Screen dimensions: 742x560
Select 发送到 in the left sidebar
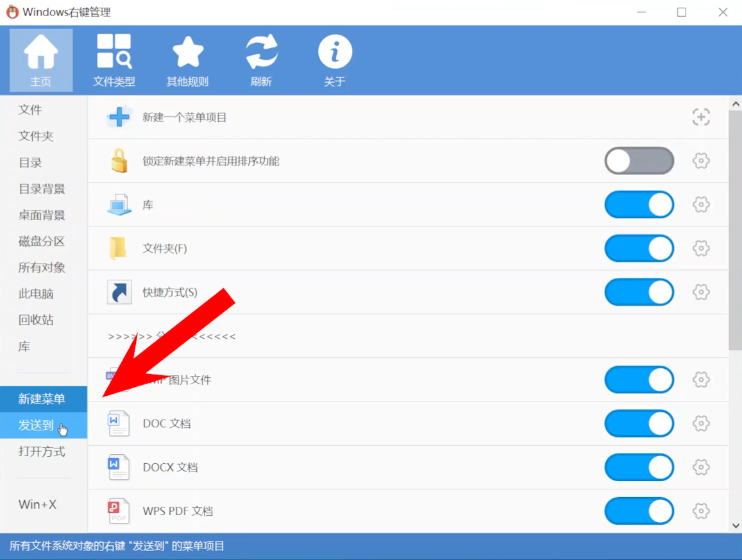coord(37,425)
